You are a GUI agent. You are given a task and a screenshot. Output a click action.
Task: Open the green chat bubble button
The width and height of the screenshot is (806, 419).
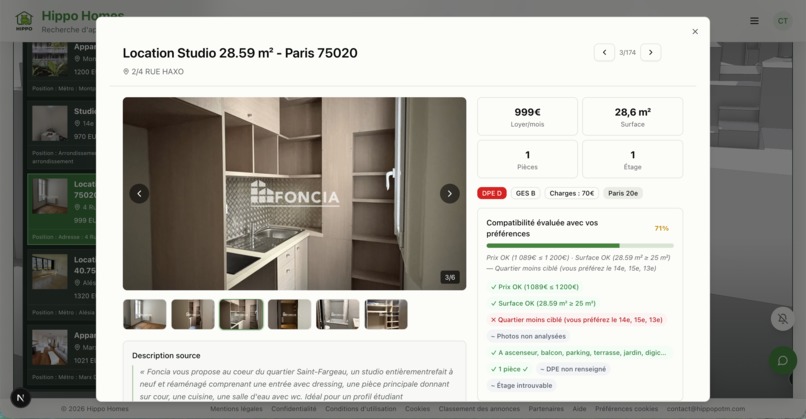click(782, 360)
